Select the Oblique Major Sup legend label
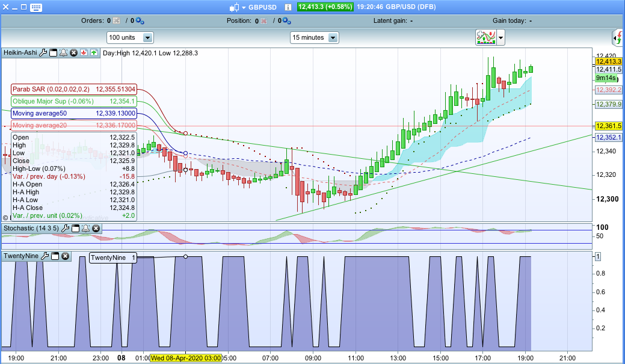This screenshot has height=364, width=625. pyautogui.click(x=74, y=101)
